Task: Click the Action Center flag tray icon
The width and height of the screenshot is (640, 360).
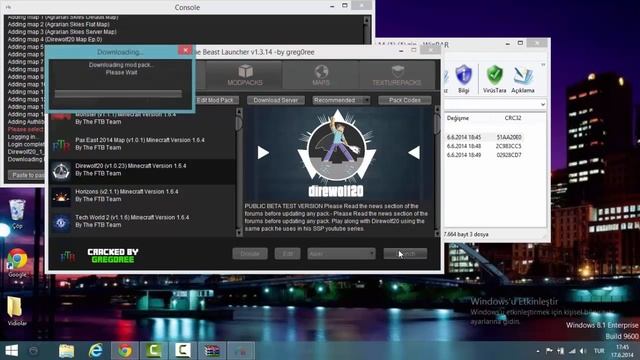Action: pos(549,351)
